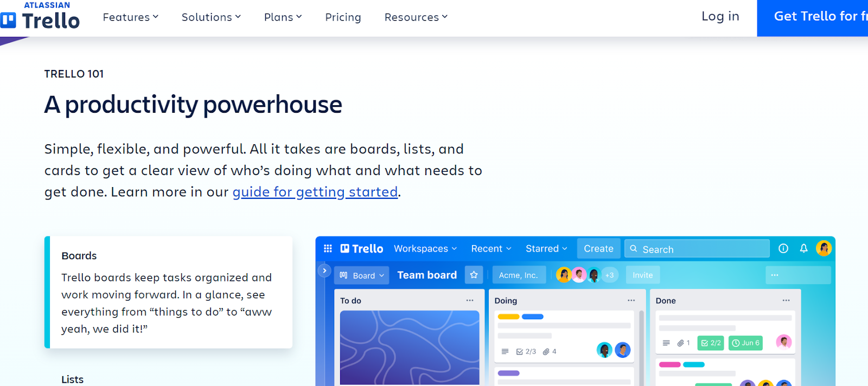Click the Team board title
The image size is (868, 386).
[x=427, y=275]
